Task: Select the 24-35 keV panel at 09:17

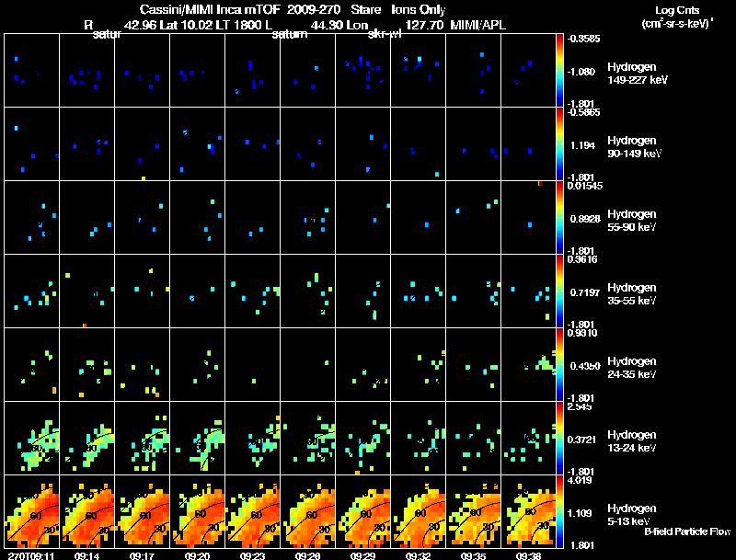Action: click(143, 365)
